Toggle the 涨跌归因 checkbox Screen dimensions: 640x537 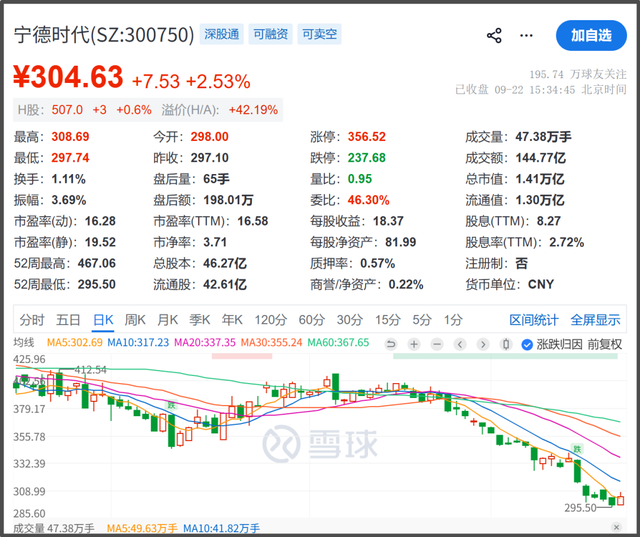[x=527, y=344]
